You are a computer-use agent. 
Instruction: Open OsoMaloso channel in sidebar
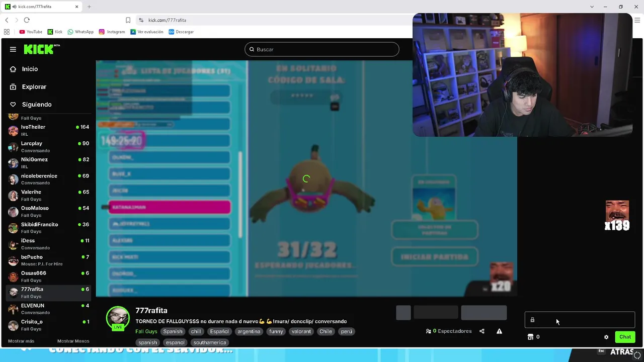(x=48, y=212)
